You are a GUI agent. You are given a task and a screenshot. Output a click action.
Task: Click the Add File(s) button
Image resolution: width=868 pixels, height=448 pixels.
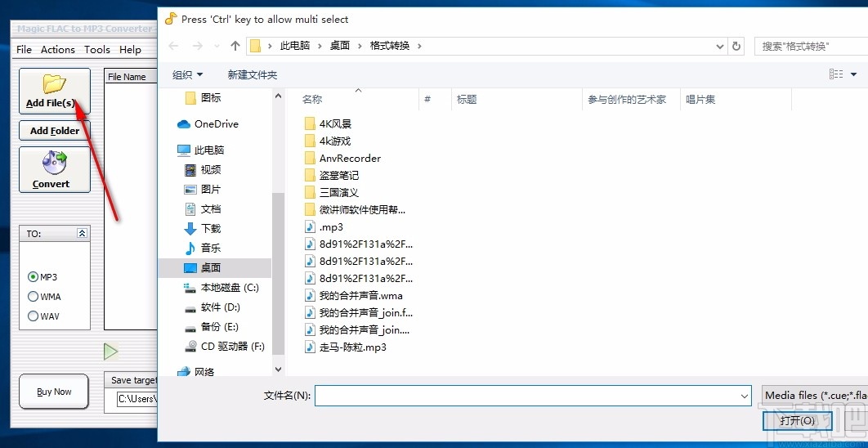pyautogui.click(x=54, y=92)
